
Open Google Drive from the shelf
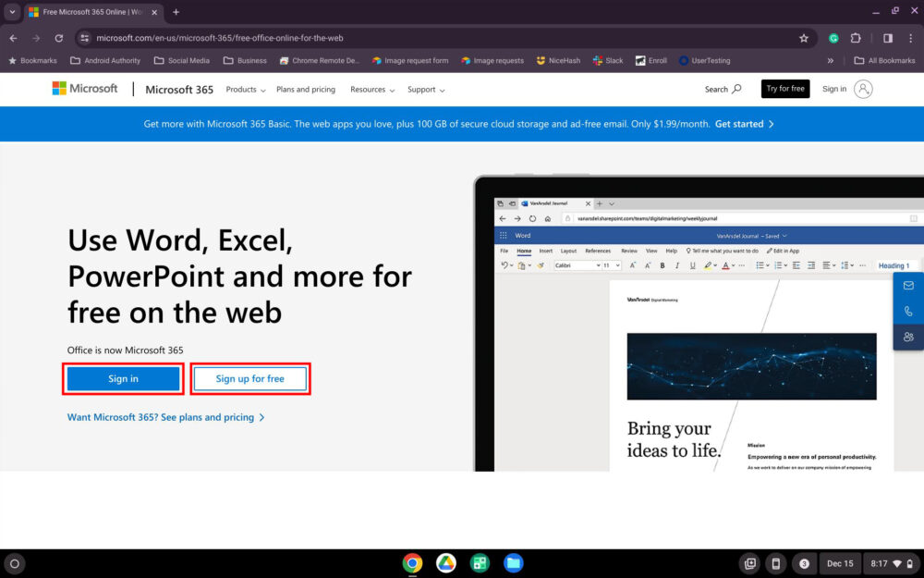[445, 562]
